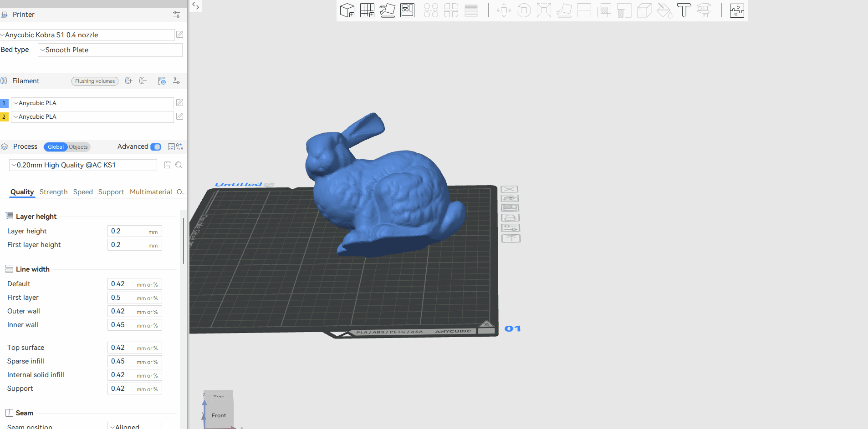Click the Untitled plate name label

point(239,184)
